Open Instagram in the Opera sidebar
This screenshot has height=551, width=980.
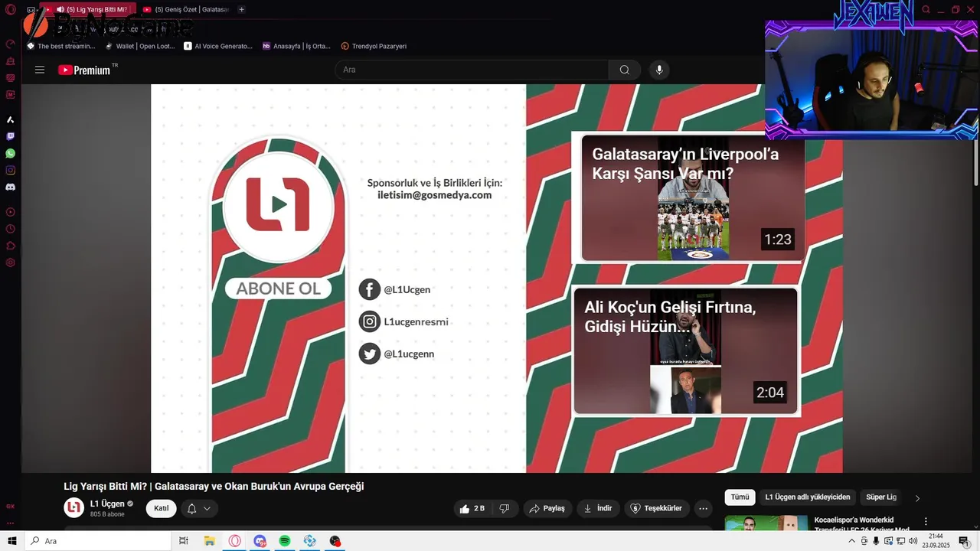(x=11, y=170)
